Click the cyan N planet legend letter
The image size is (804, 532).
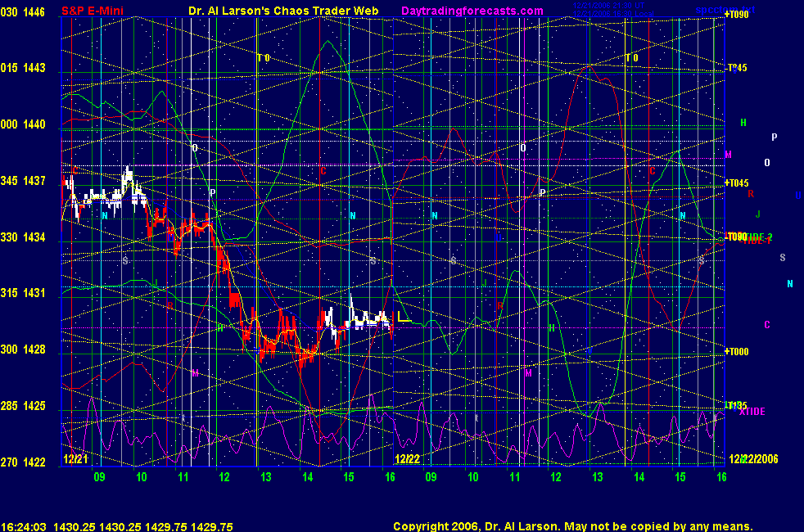click(790, 283)
